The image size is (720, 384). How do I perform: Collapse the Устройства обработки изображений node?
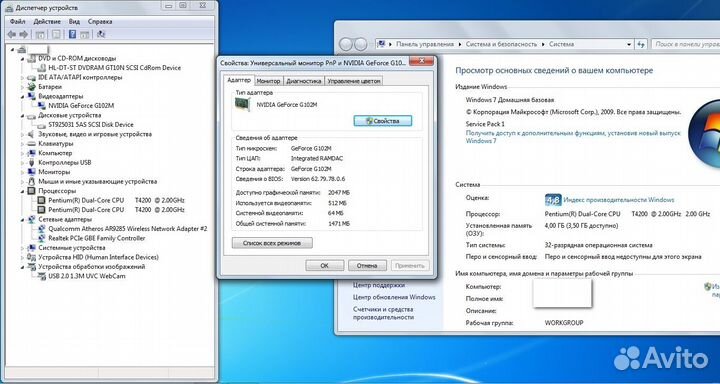22,267
